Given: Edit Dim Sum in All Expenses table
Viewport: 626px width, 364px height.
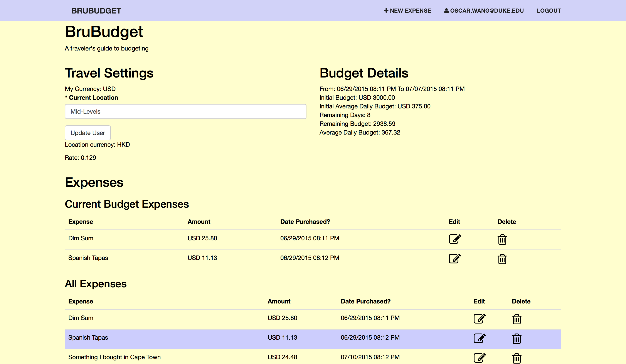Looking at the screenshot, I should tap(480, 318).
